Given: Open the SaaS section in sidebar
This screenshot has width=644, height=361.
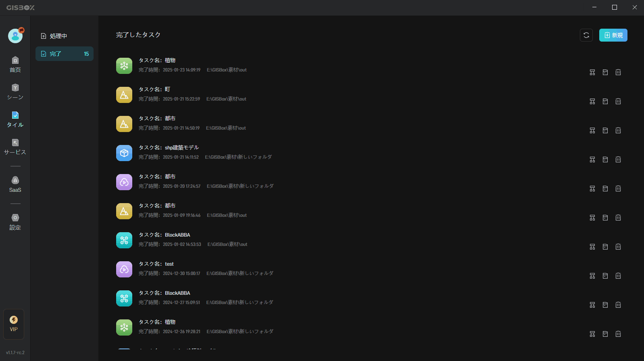Looking at the screenshot, I should (x=15, y=185).
